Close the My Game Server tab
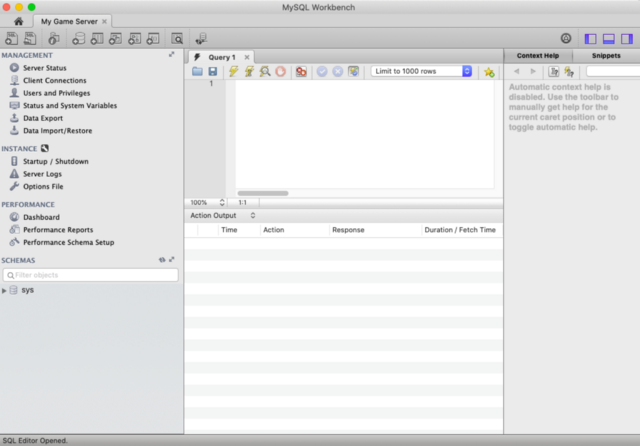Screen dimensions: 640x446 (x=104, y=21)
